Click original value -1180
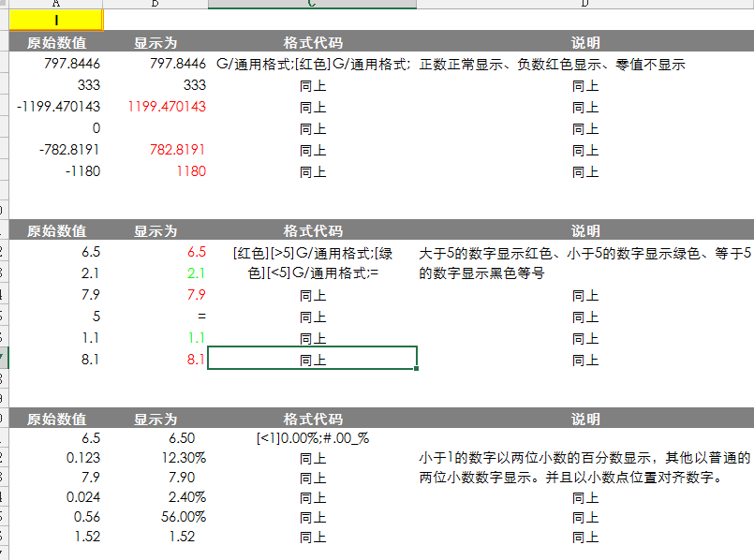754x560 pixels. (x=82, y=171)
